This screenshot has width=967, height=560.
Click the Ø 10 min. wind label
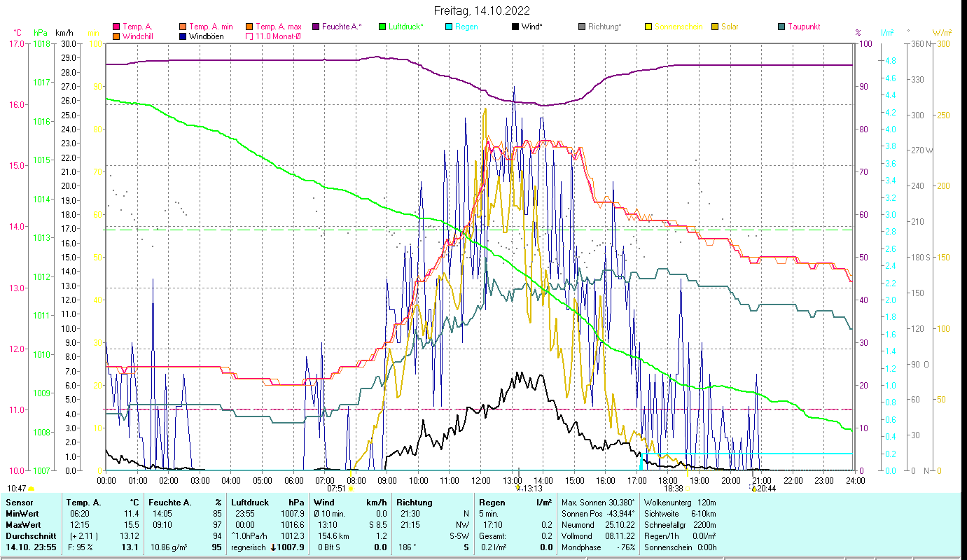pos(331,514)
